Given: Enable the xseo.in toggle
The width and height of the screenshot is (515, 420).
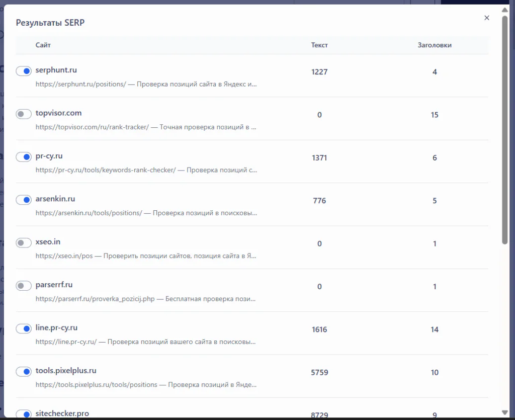Looking at the screenshot, I should point(24,242).
